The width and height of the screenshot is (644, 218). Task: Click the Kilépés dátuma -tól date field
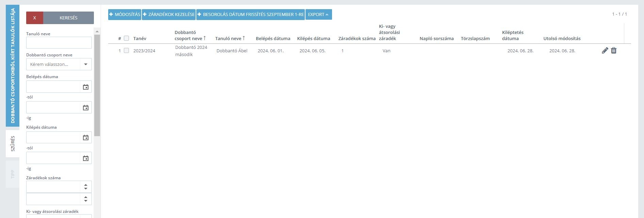click(x=53, y=138)
